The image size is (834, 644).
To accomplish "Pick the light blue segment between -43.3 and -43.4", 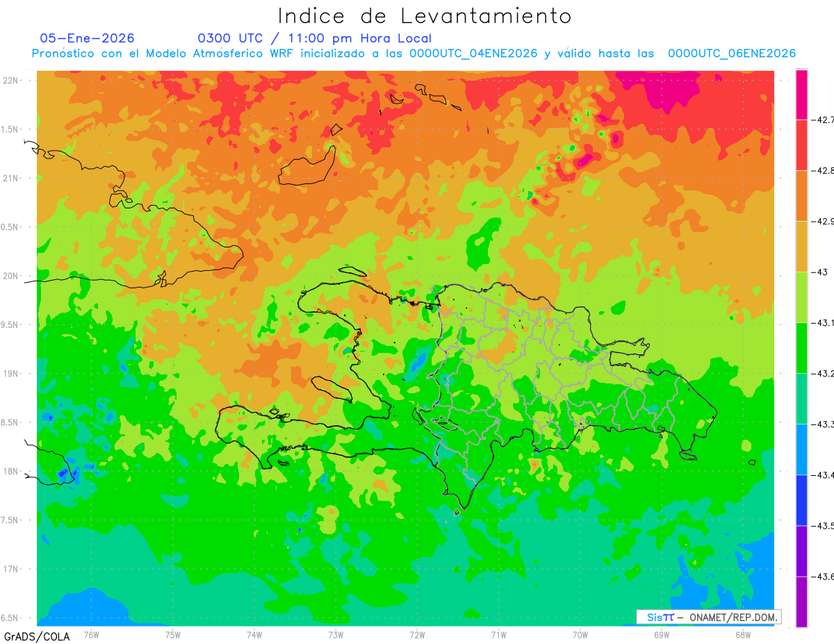I will click(801, 449).
